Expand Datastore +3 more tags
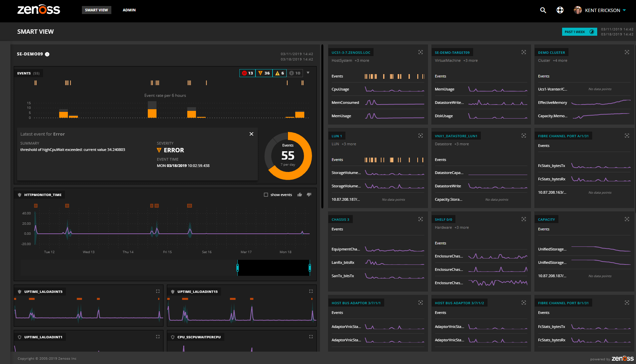Viewport: 636px width, 364px height. [462, 144]
